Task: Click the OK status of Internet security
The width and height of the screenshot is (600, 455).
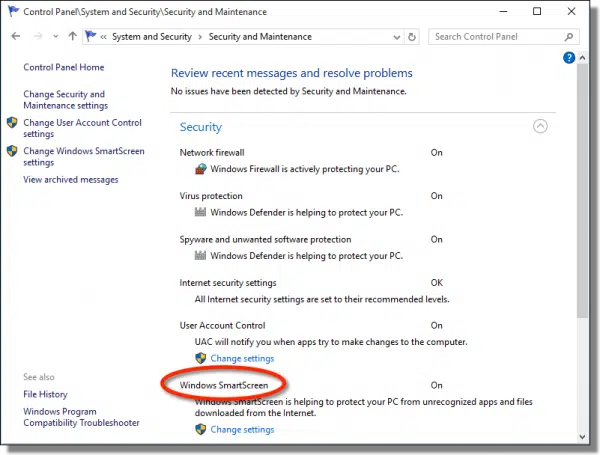Action: tap(437, 283)
